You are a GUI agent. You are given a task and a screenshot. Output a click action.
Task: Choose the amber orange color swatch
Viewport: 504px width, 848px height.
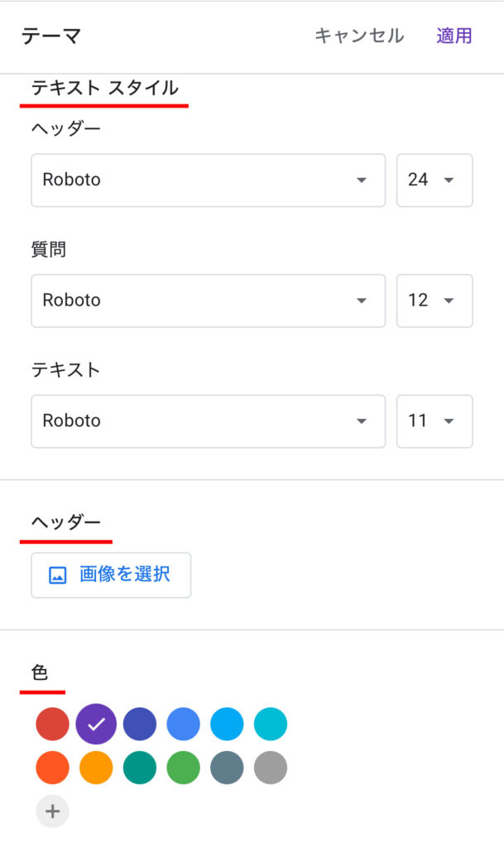[x=96, y=768]
